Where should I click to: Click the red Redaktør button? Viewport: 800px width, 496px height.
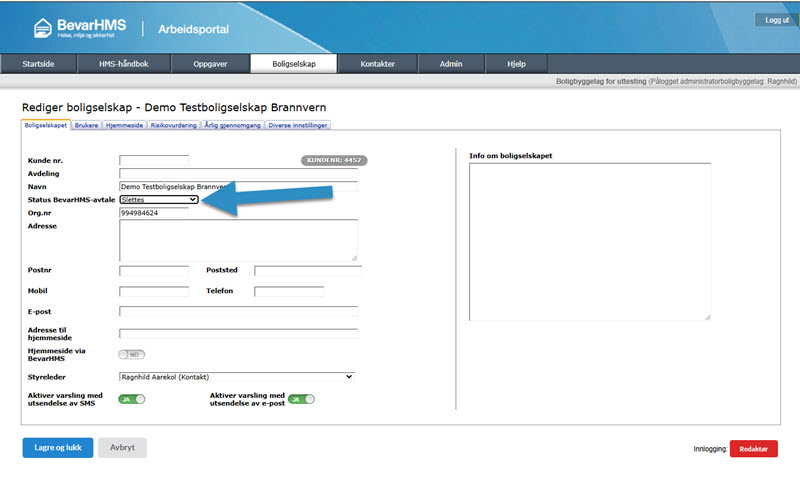point(753,449)
